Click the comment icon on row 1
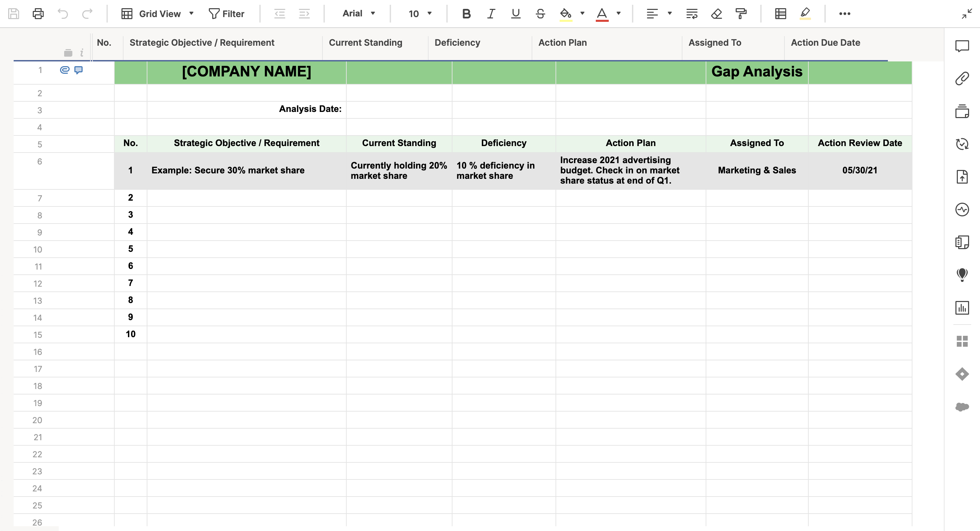Viewport: 980px width, 531px height. (79, 69)
